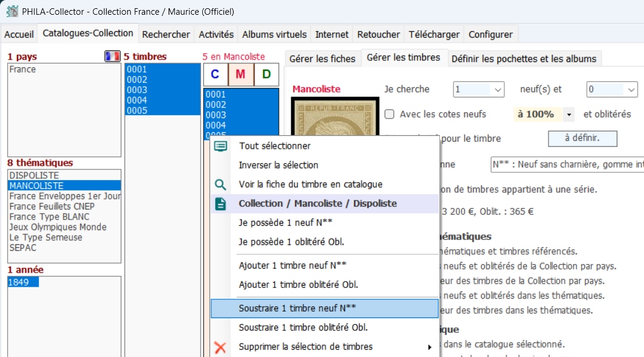Select 0003 in the Mancoliste list
644x357 pixels.
click(241, 114)
